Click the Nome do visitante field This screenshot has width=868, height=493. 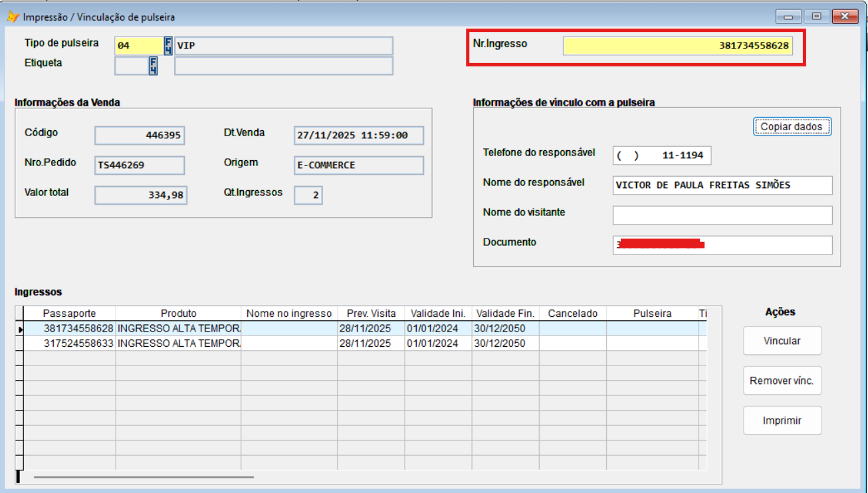point(722,215)
